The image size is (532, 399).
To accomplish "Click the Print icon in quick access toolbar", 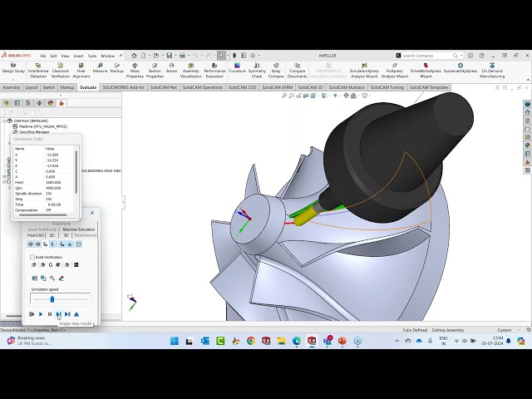I will tap(182, 56).
